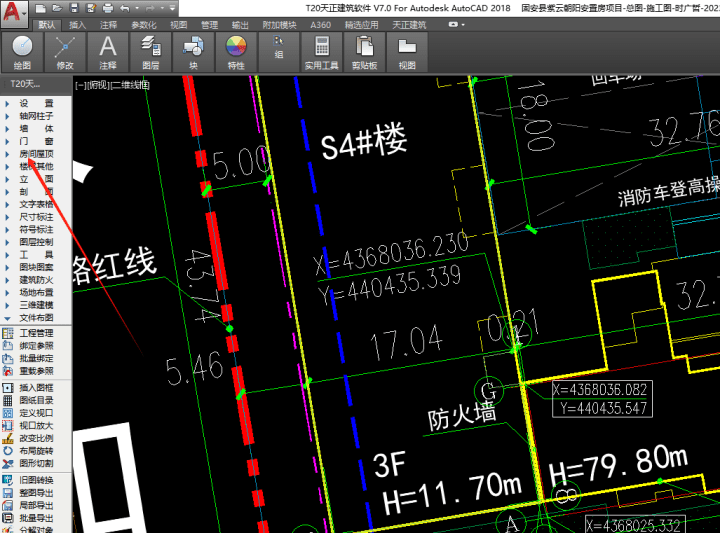This screenshot has height=533, width=720.
Task: Open the 注释 (Annotation) ribbon panel with A icon
Action: (x=107, y=52)
